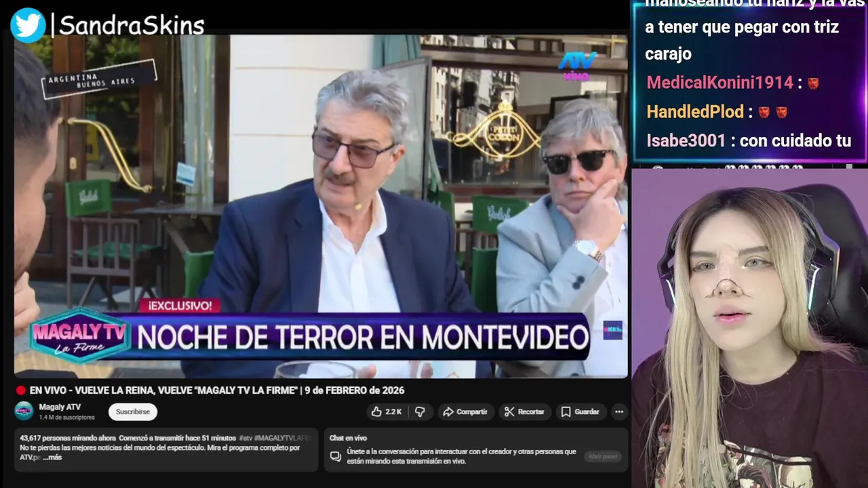The image size is (868, 488).
Task: Click the red live indicator dot
Action: [20, 390]
